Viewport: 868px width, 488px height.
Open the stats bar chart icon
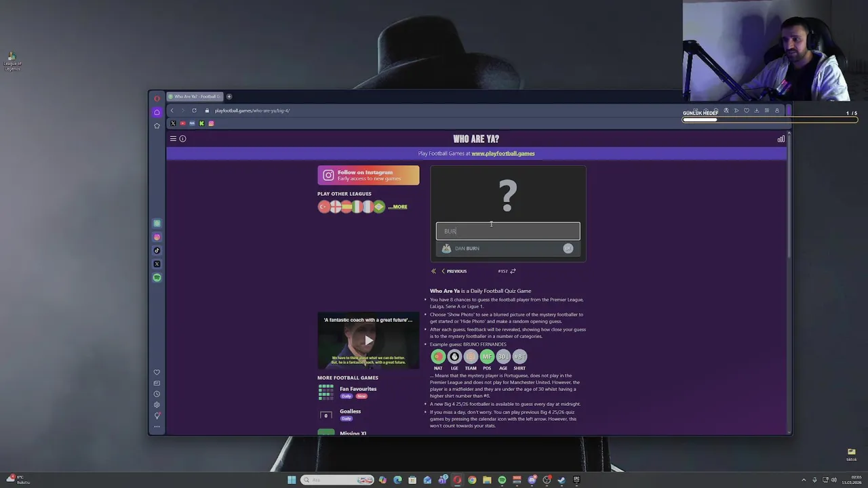(781, 139)
